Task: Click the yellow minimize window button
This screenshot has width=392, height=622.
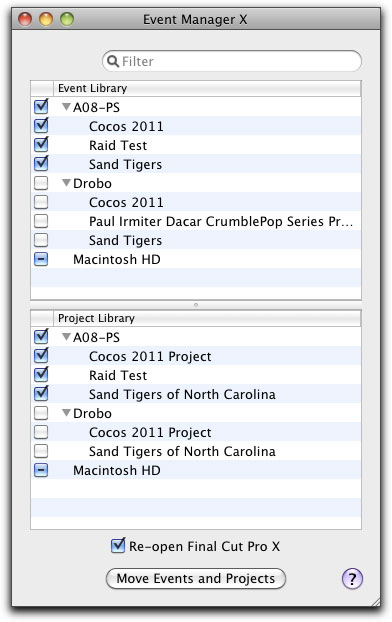Action: 46,19
